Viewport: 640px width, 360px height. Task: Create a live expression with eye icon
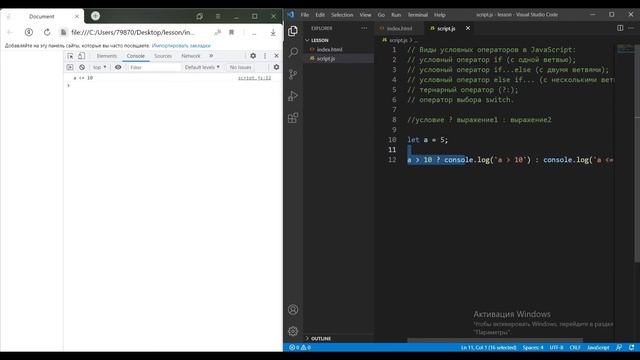(x=118, y=67)
